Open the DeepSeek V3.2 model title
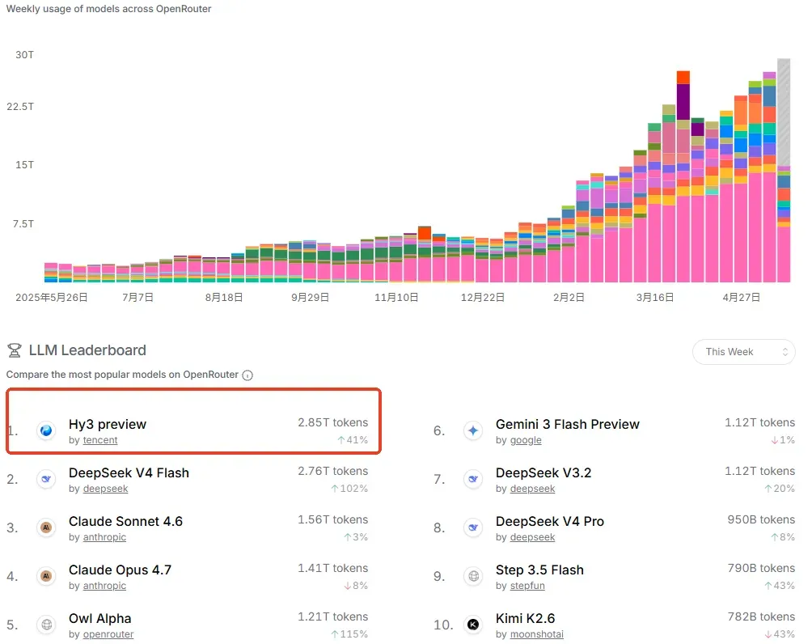 pos(543,473)
